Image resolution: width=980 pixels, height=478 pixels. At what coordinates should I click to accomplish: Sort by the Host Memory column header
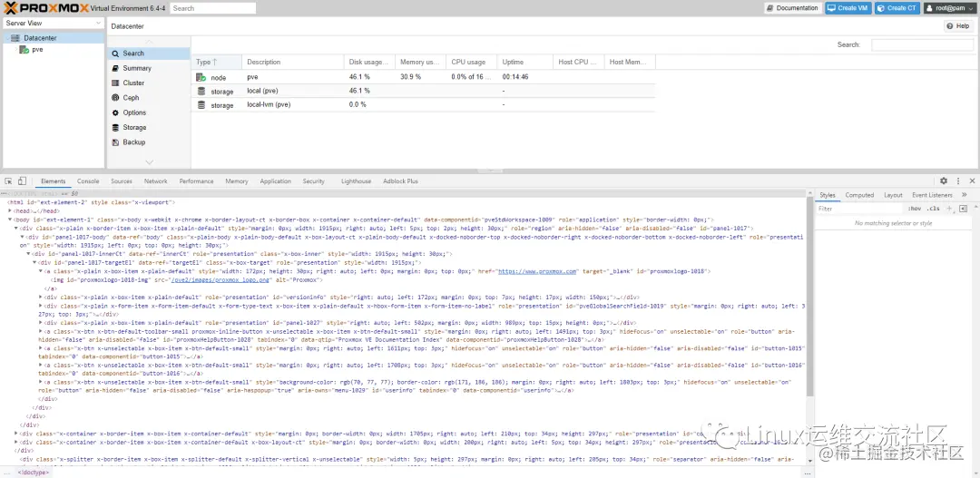(x=630, y=62)
